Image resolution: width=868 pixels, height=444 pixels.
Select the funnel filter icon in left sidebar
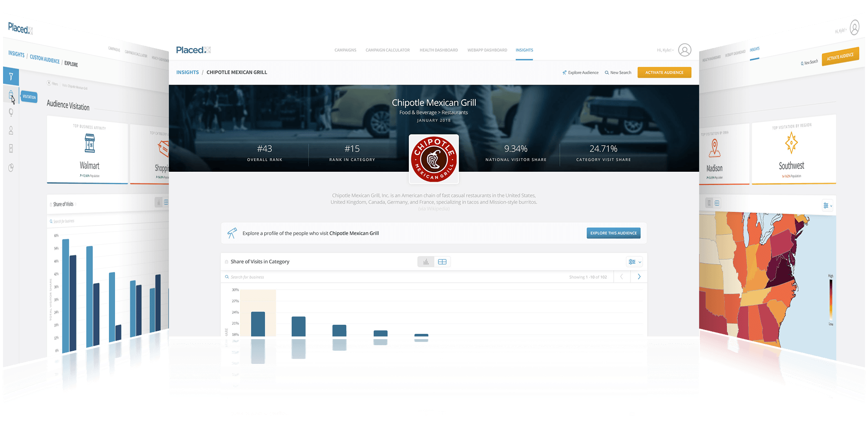(x=11, y=76)
